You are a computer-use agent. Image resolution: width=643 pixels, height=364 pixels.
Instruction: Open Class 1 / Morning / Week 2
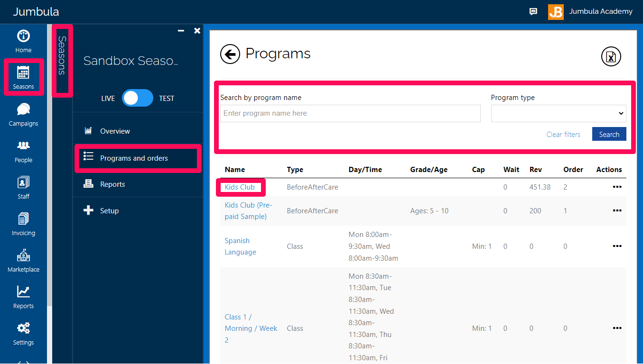[251, 328]
